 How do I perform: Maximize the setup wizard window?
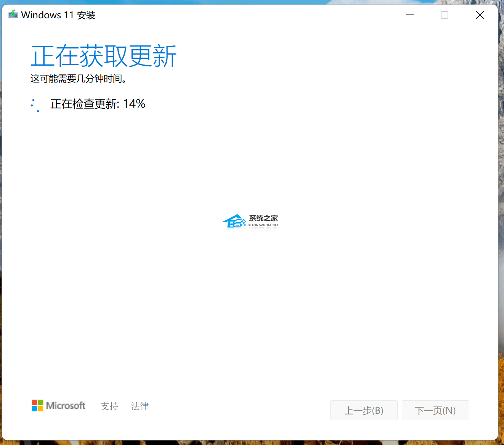pos(445,15)
